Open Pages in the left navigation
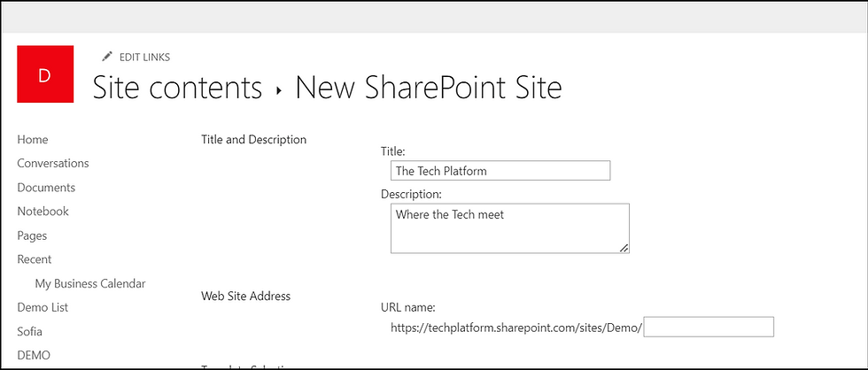This screenshot has width=868, height=370. click(x=32, y=235)
